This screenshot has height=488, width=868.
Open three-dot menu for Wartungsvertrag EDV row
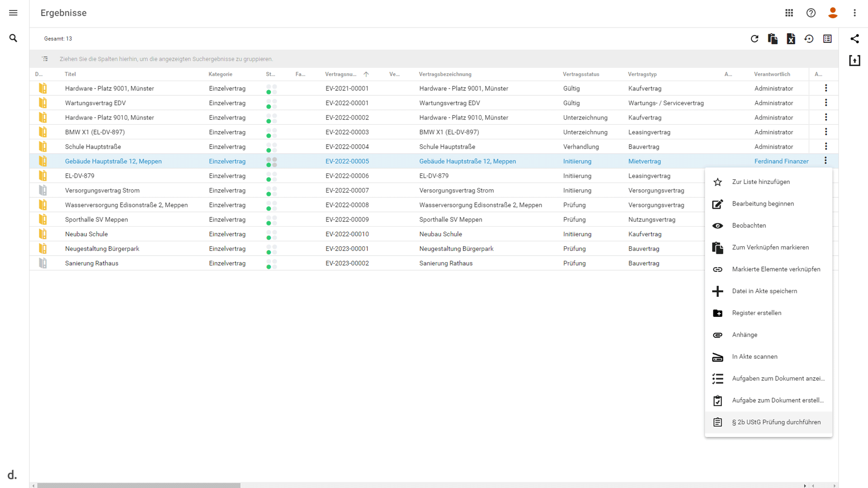(826, 103)
